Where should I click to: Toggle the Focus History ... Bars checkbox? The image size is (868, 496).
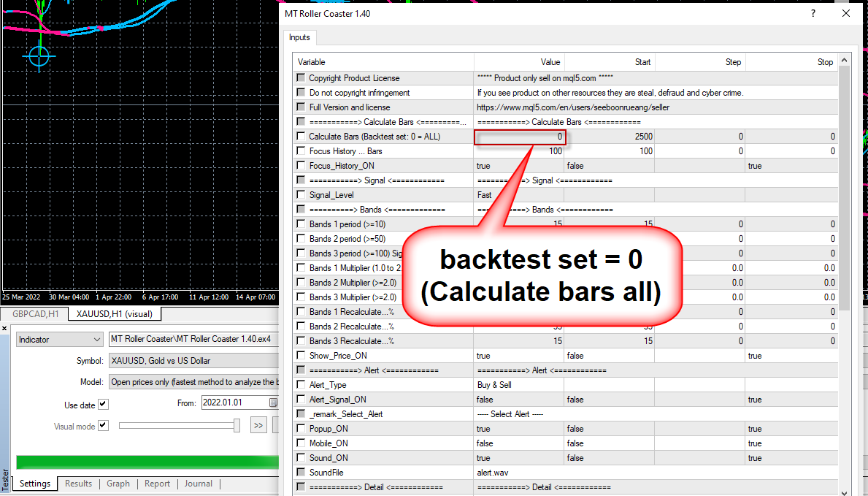(x=301, y=150)
